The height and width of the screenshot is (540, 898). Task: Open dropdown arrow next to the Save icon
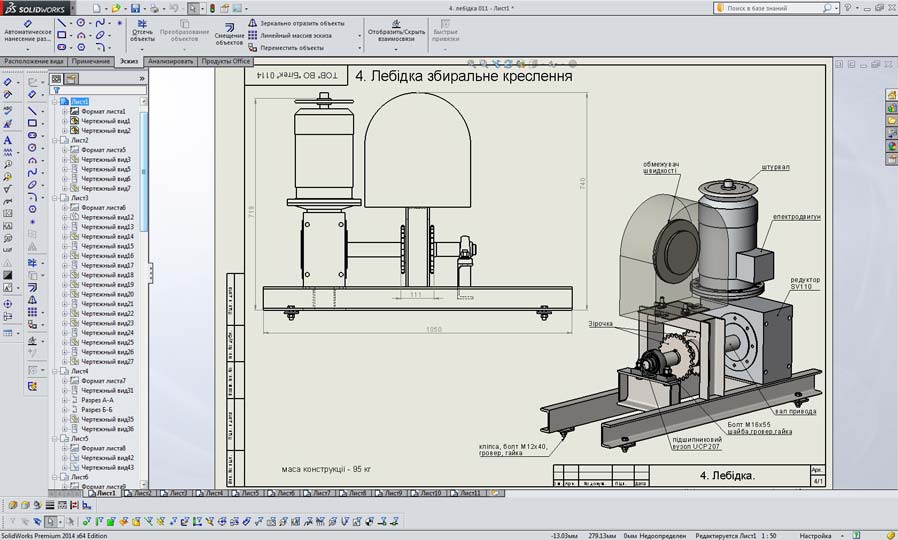pyautogui.click(x=144, y=9)
